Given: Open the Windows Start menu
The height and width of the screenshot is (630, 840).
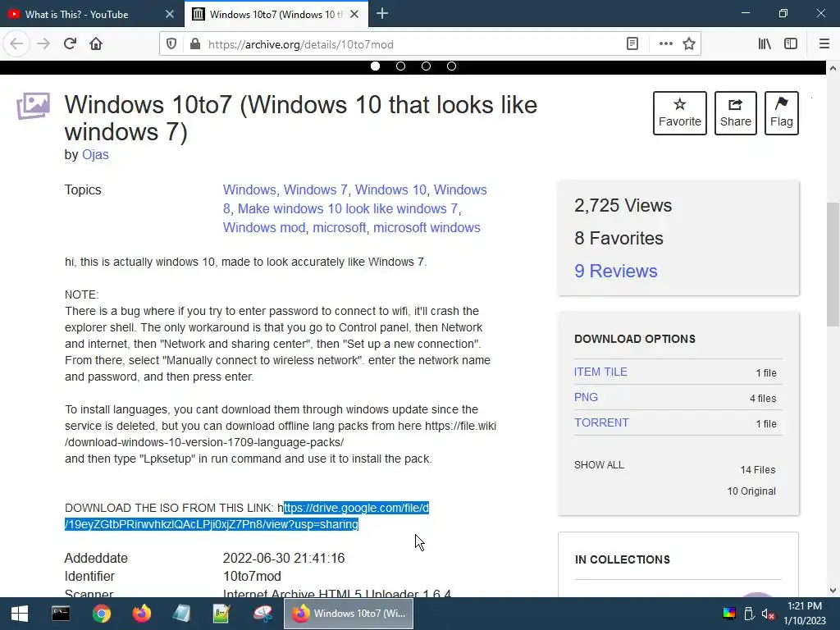Looking at the screenshot, I should (20, 614).
